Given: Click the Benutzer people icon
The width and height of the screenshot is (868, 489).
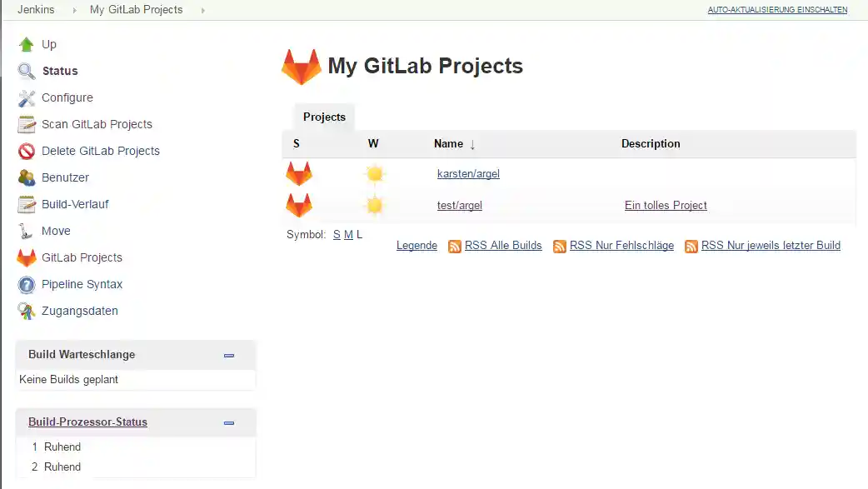Looking at the screenshot, I should (x=26, y=177).
